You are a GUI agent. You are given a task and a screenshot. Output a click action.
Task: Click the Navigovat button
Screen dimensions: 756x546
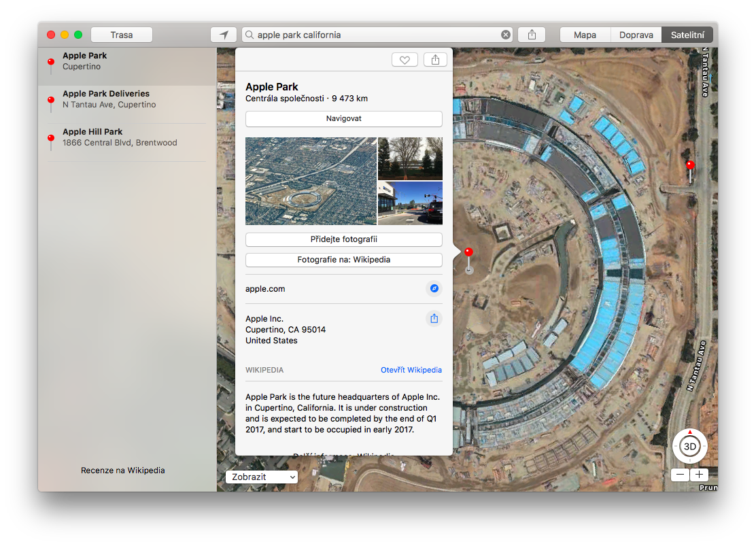[344, 119]
